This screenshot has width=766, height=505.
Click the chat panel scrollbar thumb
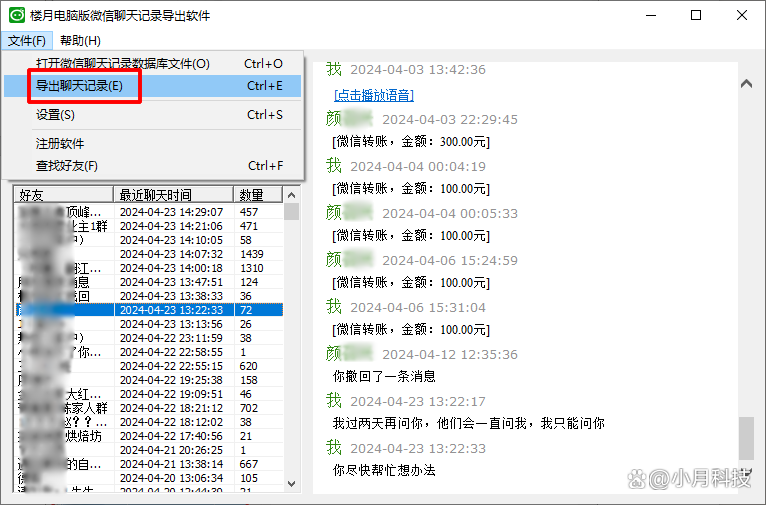746,438
